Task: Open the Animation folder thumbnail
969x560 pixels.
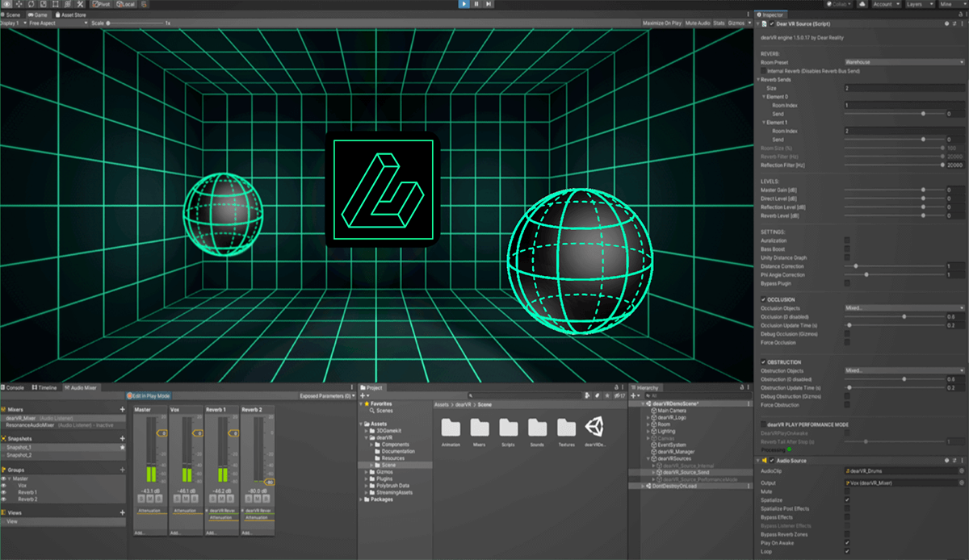Action: tap(451, 428)
